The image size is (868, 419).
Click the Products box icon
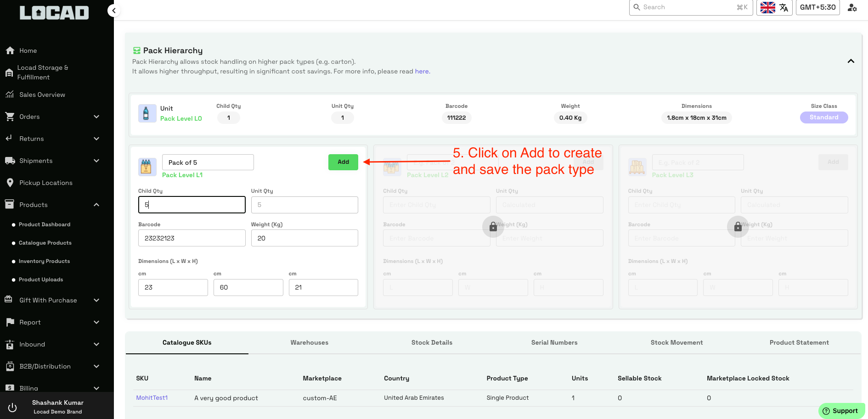point(10,204)
